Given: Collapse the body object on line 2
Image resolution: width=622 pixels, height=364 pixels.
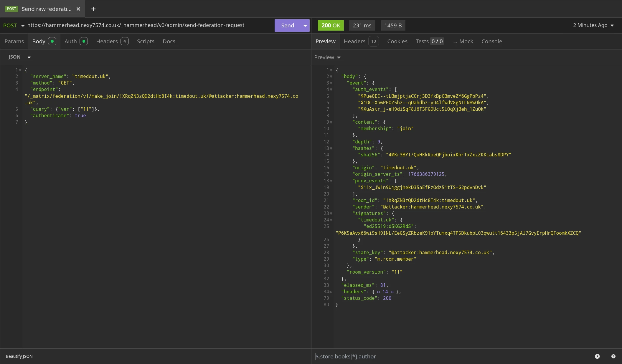Looking at the screenshot, I should click(331, 77).
